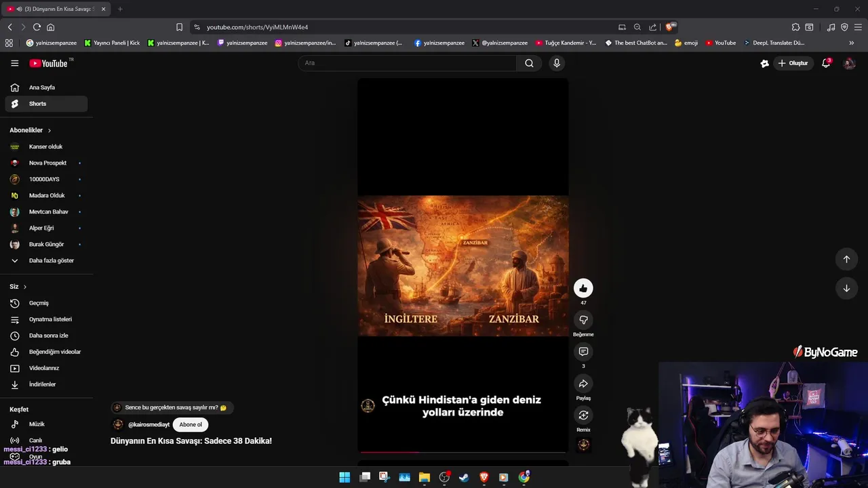Open the Yayıncı Paneli | Kick bookmark
The height and width of the screenshot is (488, 868).
(112, 43)
